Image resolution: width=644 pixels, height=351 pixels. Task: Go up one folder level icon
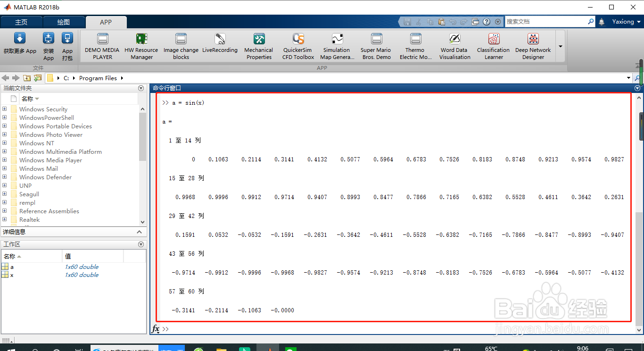pyautogui.click(x=27, y=78)
